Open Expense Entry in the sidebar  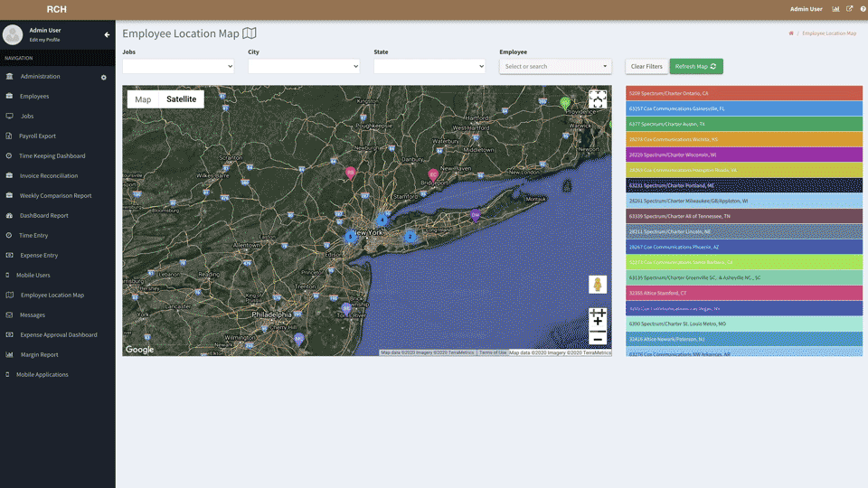pyautogui.click(x=39, y=256)
